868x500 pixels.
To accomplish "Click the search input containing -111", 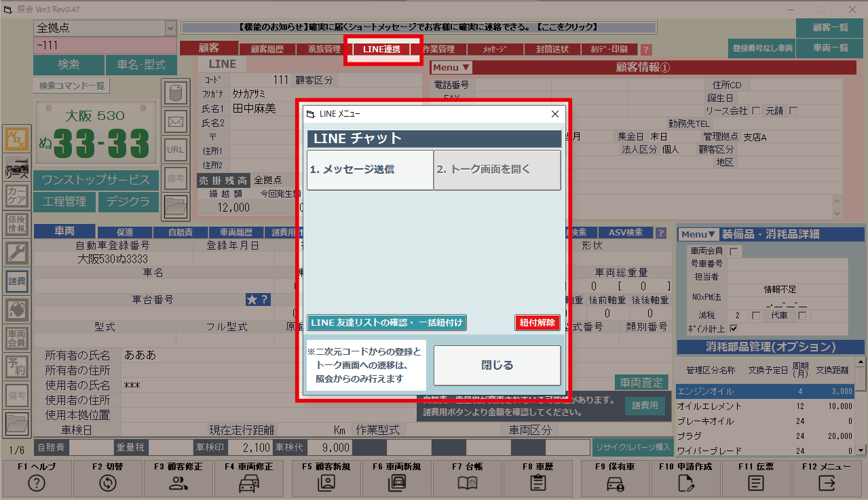I will point(105,45).
